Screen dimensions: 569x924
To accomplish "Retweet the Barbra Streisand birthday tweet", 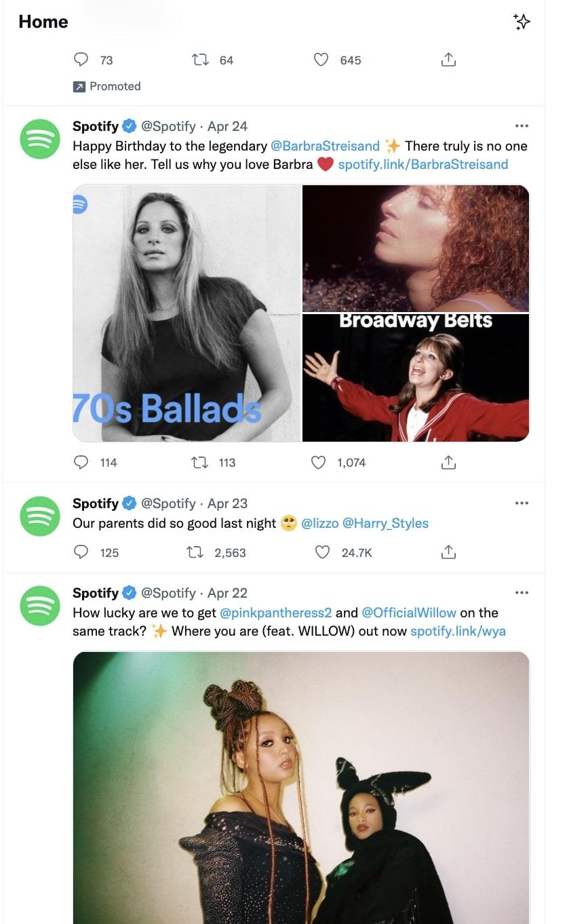I will [x=200, y=463].
